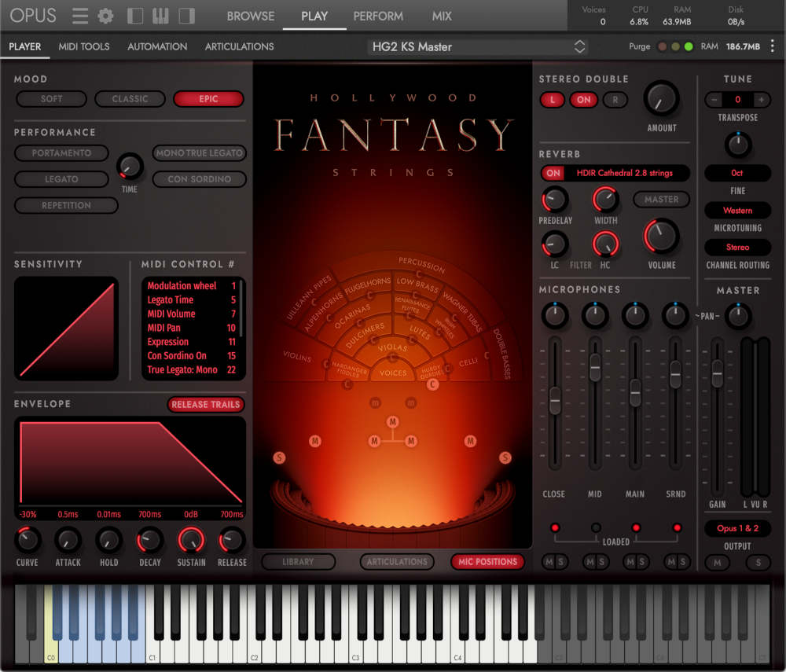Mute the Close microphone channel

(x=548, y=562)
